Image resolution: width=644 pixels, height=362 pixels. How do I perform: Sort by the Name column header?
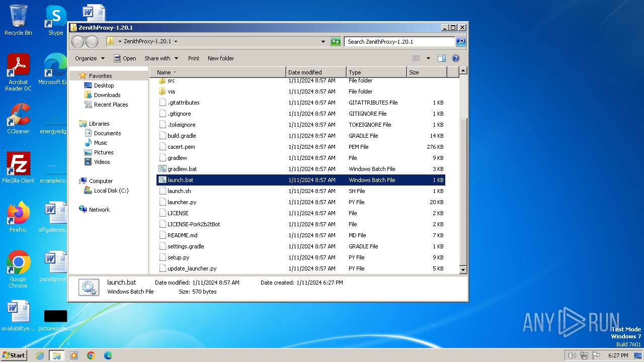click(x=218, y=72)
